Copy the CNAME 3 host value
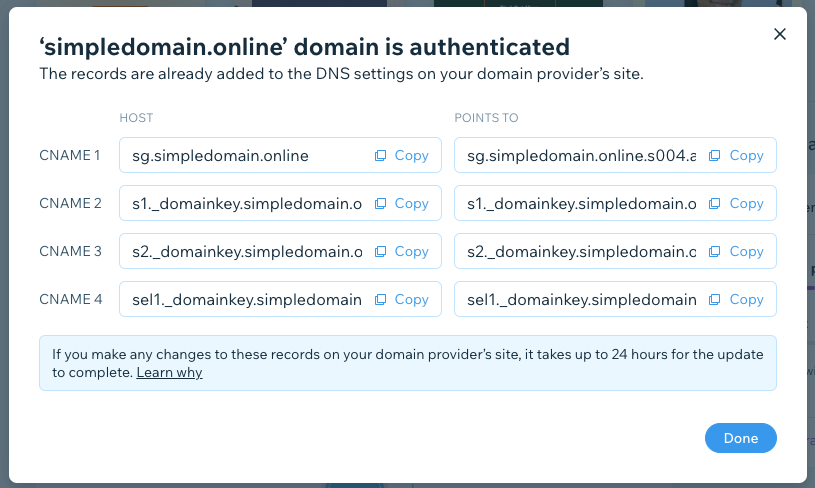 (402, 252)
